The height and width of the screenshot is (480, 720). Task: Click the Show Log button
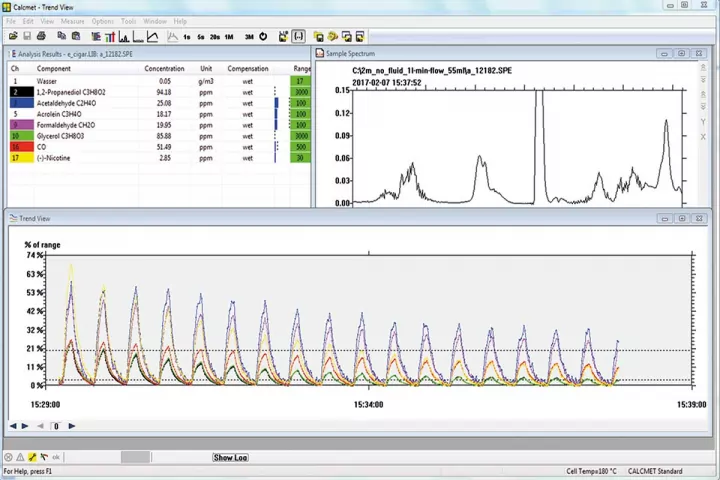[x=230, y=457]
